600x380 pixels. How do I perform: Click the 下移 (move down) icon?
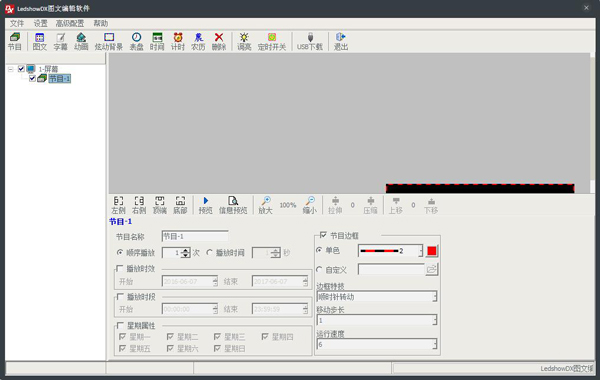431,205
